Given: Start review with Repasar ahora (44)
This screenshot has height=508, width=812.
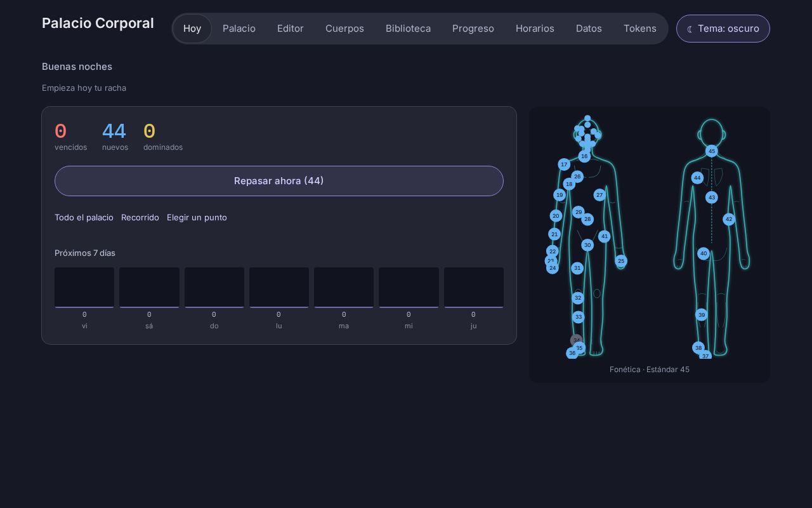Looking at the screenshot, I should tap(279, 181).
